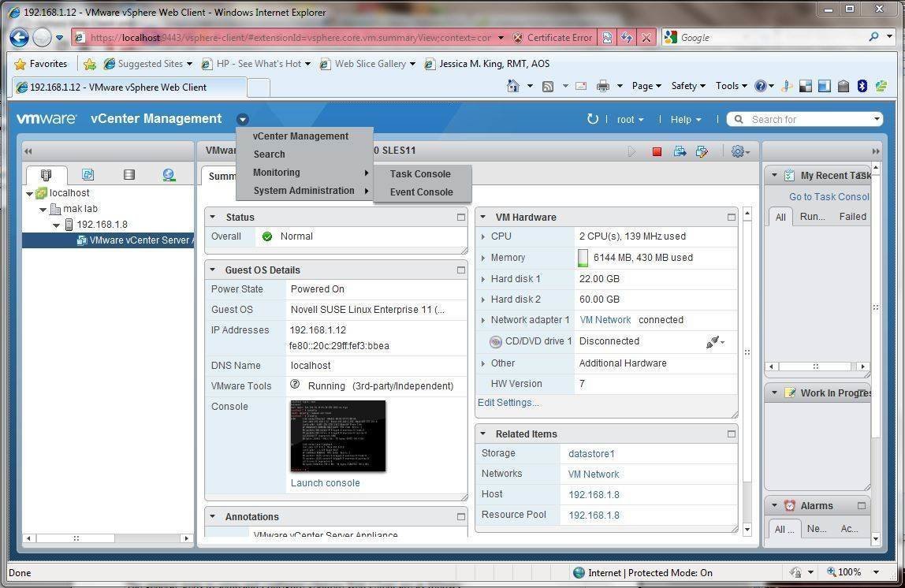This screenshot has width=905, height=588.
Task: Open the Suggested Sites favorites link
Action: coord(148,64)
